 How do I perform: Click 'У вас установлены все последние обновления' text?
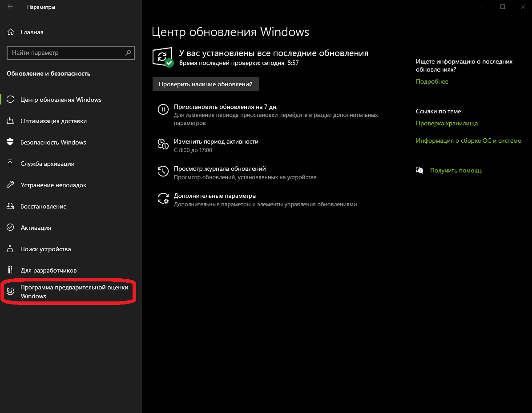[x=274, y=53]
